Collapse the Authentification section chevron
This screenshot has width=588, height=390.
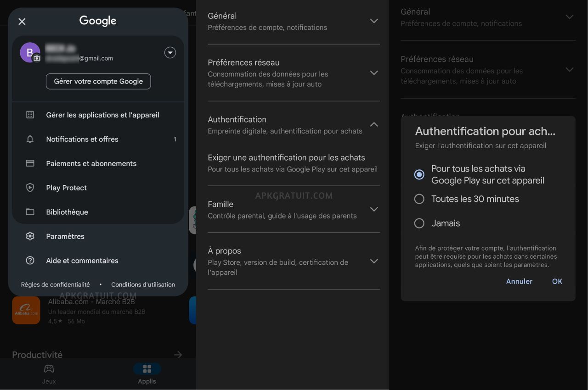tap(374, 124)
